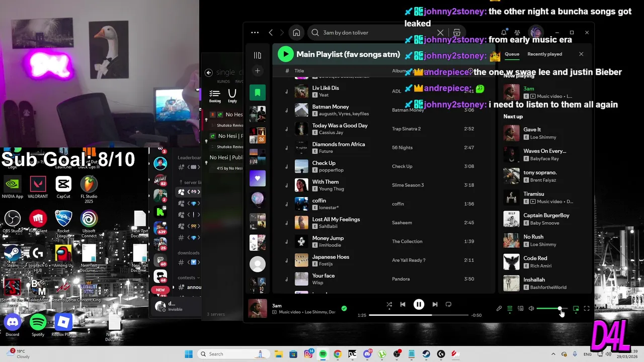Close the queue panel

[581, 54]
